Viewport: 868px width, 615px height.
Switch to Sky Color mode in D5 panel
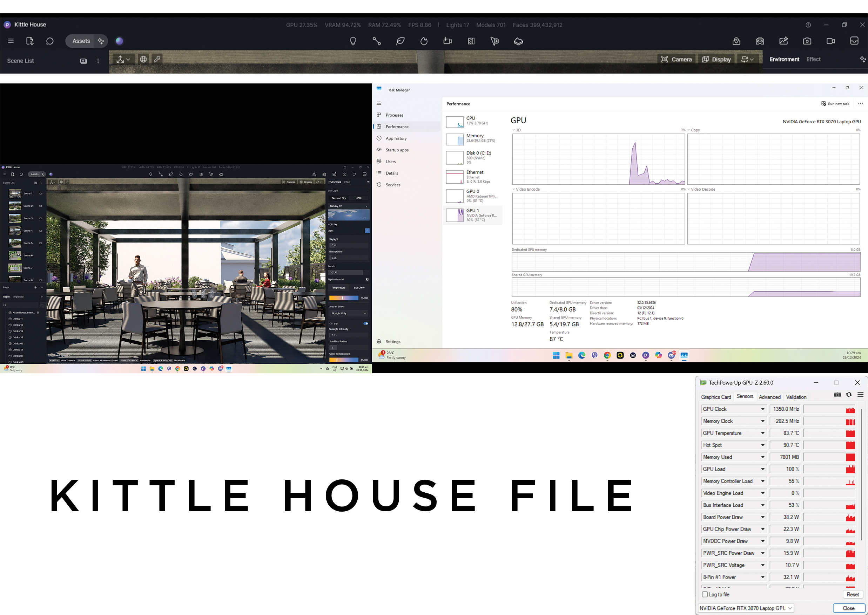click(x=359, y=288)
